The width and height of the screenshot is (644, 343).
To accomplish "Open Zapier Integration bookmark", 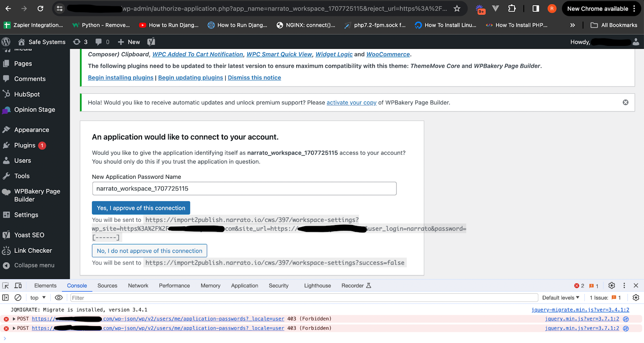I will (x=33, y=25).
